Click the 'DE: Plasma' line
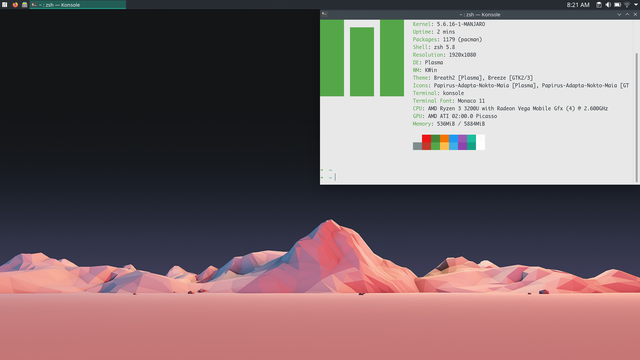The height and width of the screenshot is (360, 640). (x=428, y=62)
